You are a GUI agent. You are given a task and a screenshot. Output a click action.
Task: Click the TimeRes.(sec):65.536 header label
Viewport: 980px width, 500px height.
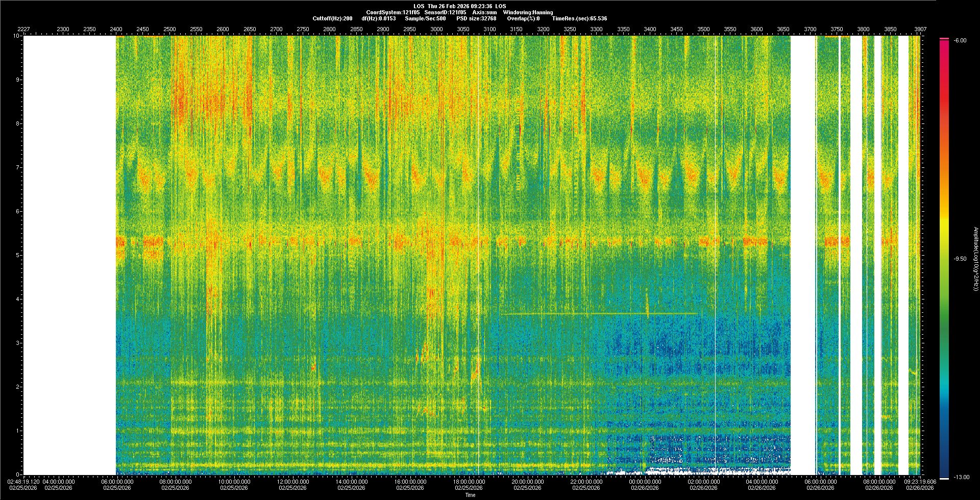[x=579, y=18]
